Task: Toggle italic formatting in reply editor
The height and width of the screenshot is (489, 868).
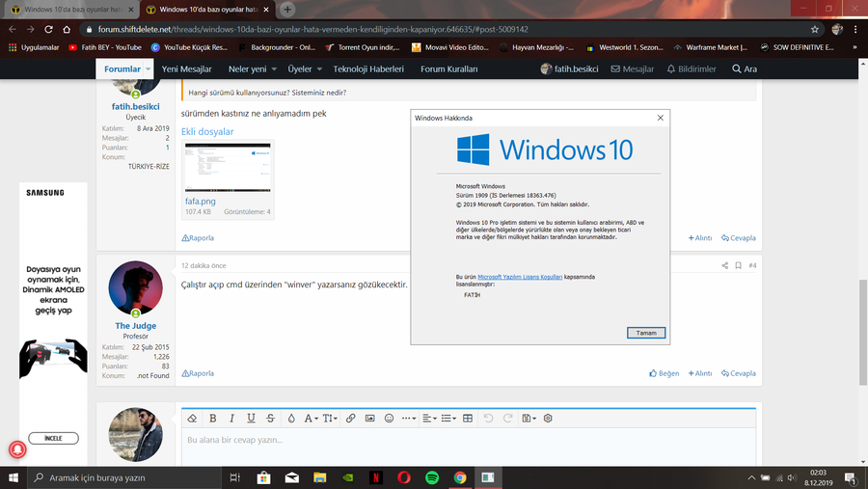Action: click(231, 419)
